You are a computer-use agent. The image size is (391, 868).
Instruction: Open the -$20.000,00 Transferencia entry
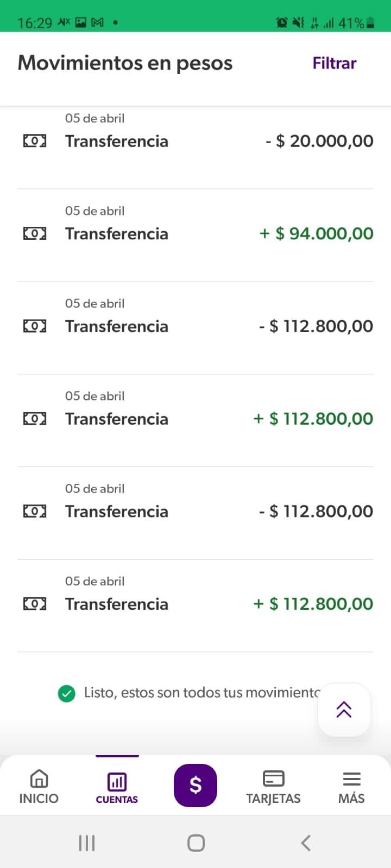195,141
